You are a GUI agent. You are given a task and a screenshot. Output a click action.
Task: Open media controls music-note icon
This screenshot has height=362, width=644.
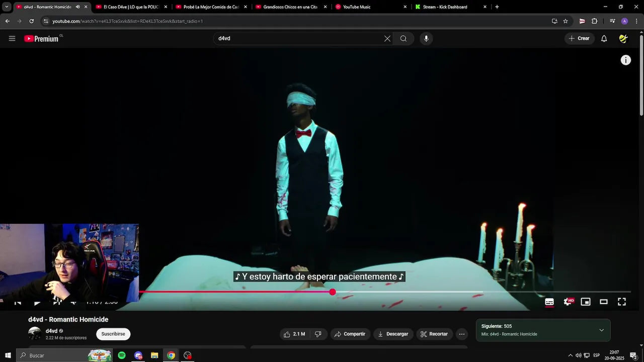[612, 21]
